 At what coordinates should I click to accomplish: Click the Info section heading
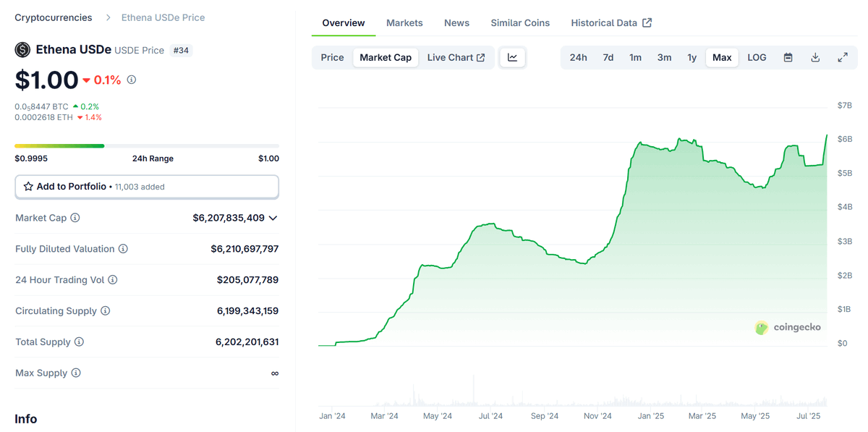pyautogui.click(x=26, y=419)
